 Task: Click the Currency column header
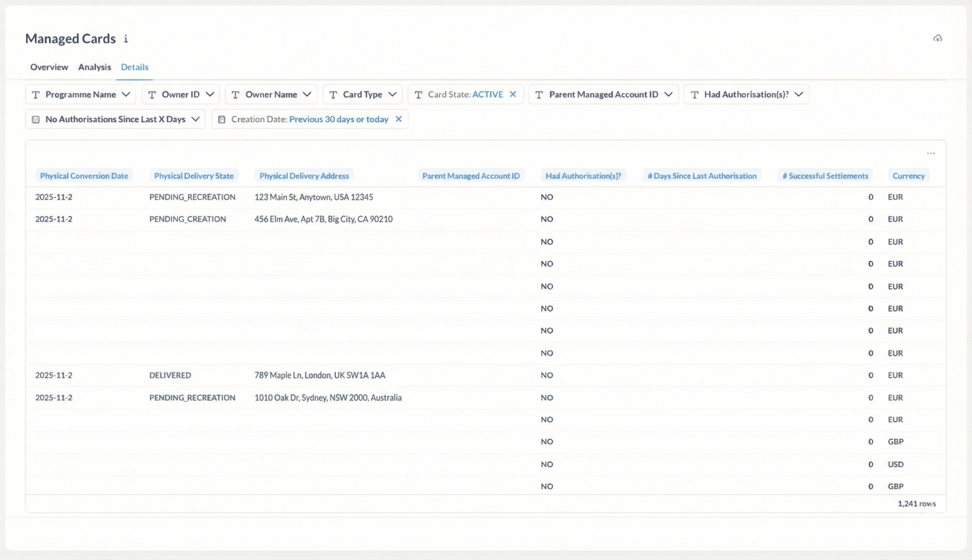908,176
